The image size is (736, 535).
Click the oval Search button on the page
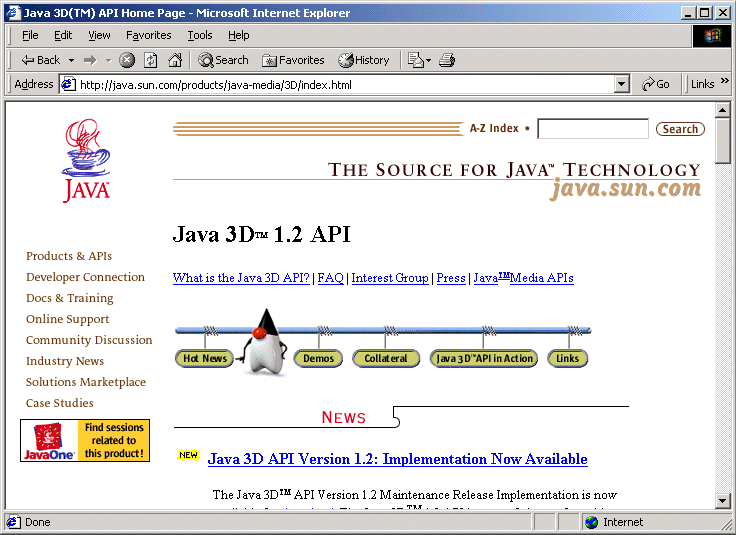pyautogui.click(x=680, y=129)
